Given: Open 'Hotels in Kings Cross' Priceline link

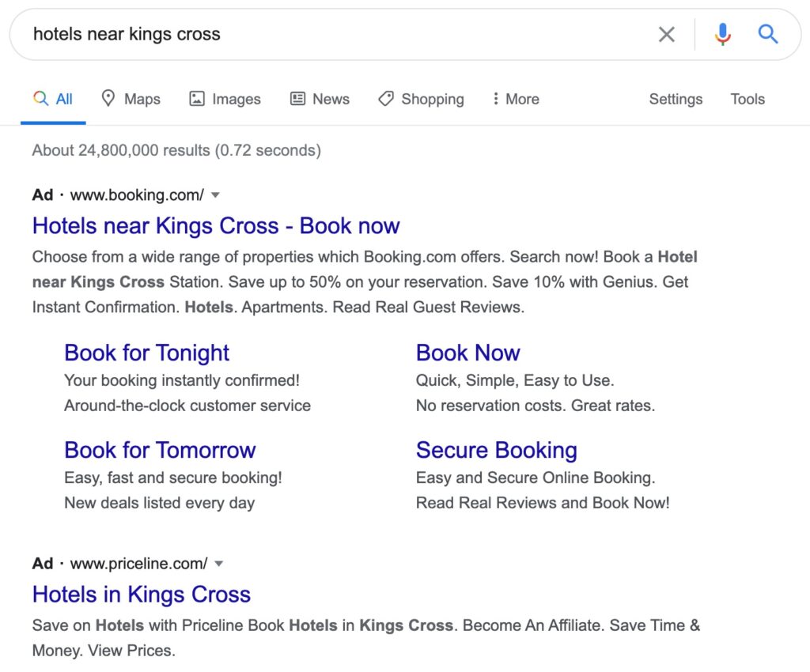Looking at the screenshot, I should [142, 594].
